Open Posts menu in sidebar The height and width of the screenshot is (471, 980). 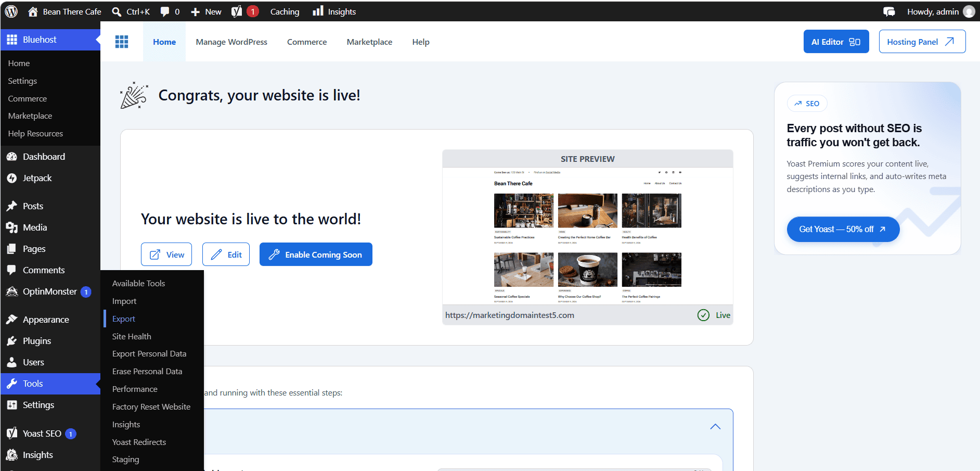coord(33,206)
